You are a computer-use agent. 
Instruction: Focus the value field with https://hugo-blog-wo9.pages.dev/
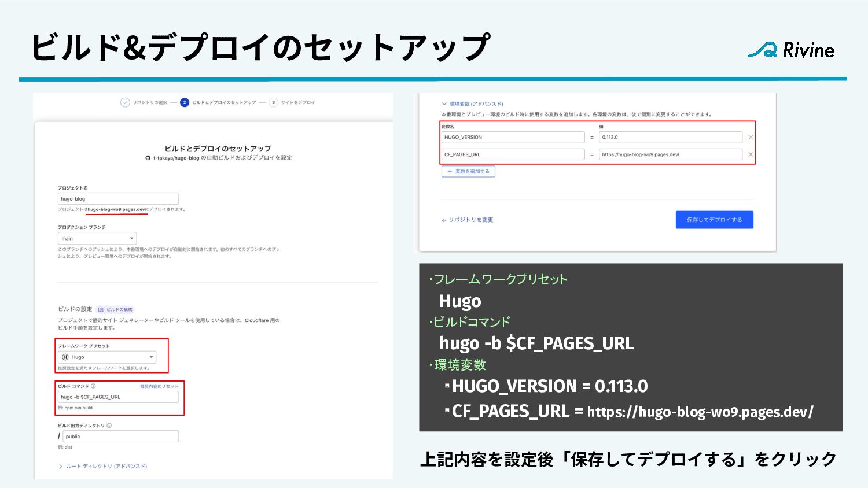[x=671, y=154]
